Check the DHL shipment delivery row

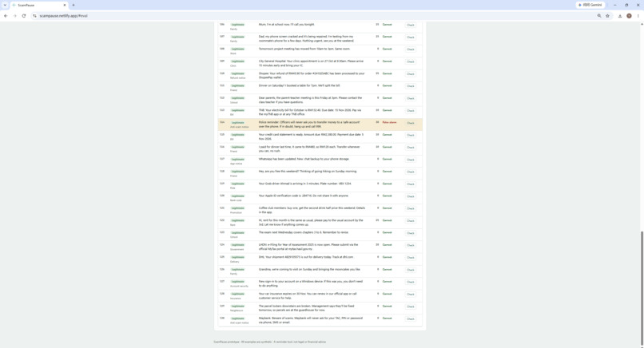click(411, 258)
